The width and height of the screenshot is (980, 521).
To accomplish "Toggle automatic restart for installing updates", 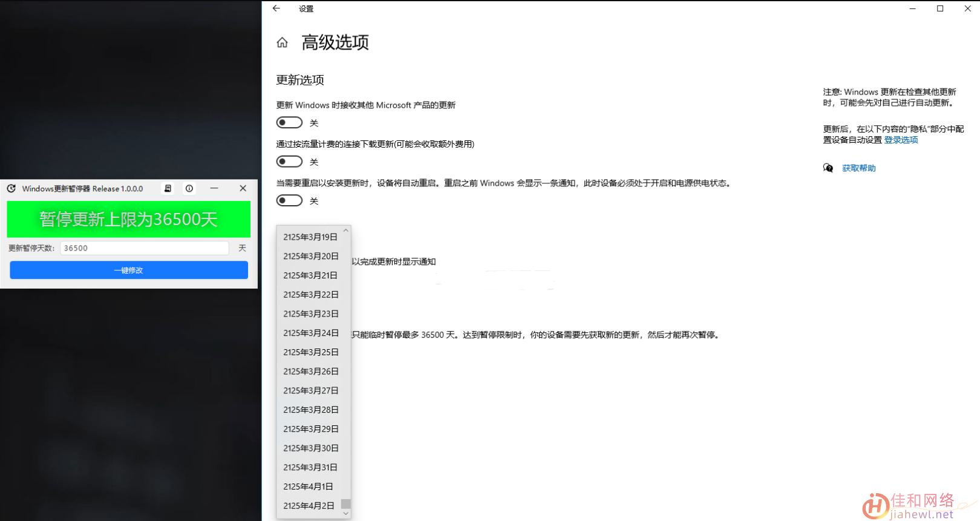I will [289, 200].
